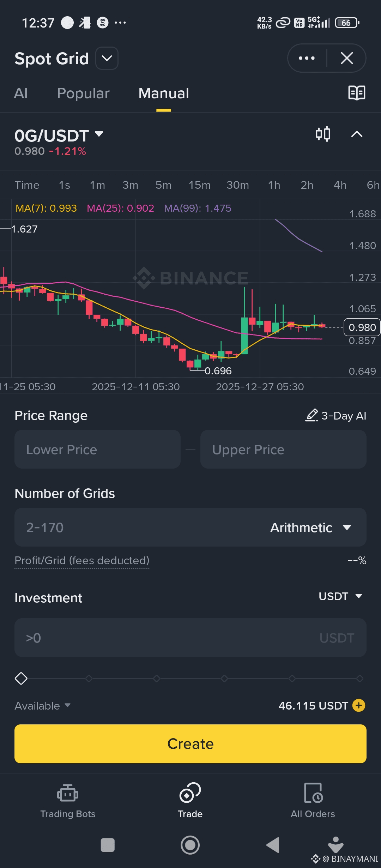Open the tutorial guide book icon
The width and height of the screenshot is (381, 868).
click(357, 93)
